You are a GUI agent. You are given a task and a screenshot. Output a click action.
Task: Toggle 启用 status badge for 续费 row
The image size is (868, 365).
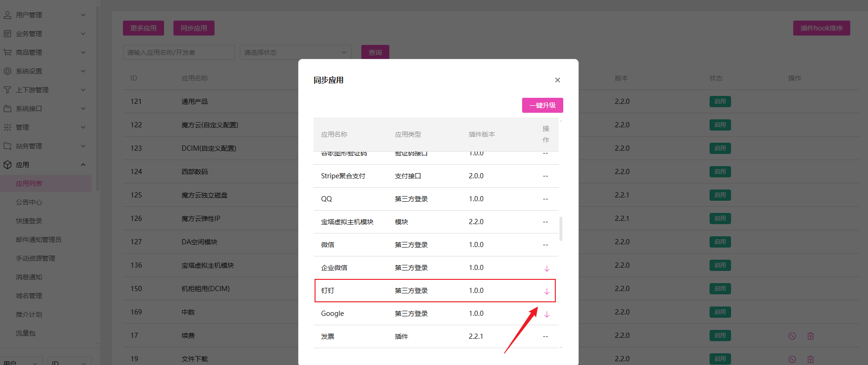tap(720, 336)
